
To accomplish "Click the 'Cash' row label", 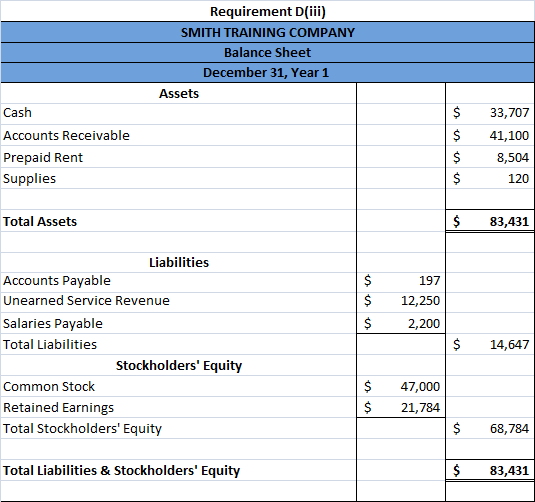I will tap(17, 113).
